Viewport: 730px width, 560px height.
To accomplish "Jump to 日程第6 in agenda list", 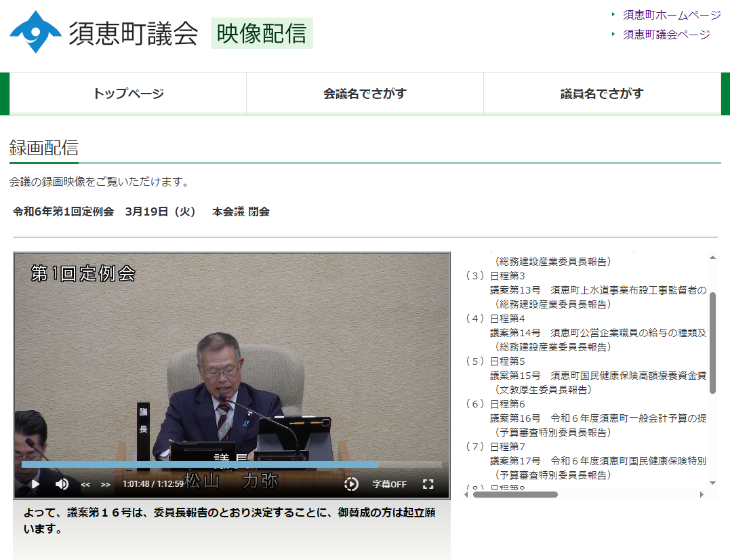I will point(508,404).
